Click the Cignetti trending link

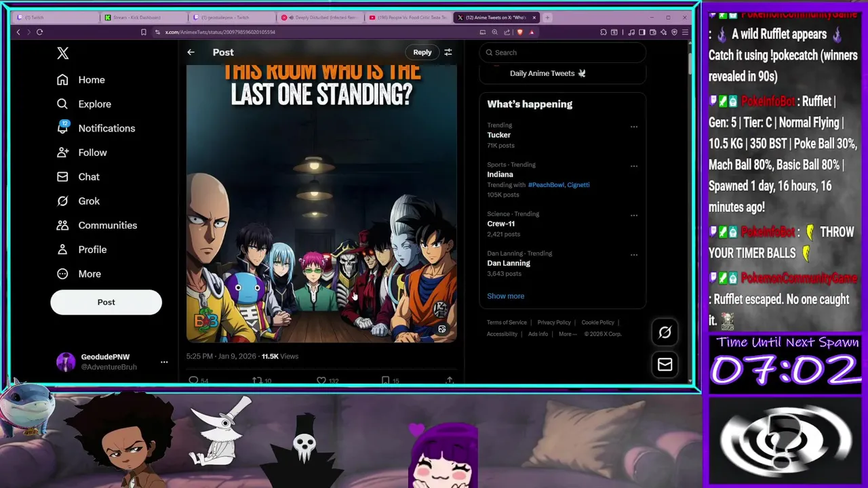coord(578,185)
